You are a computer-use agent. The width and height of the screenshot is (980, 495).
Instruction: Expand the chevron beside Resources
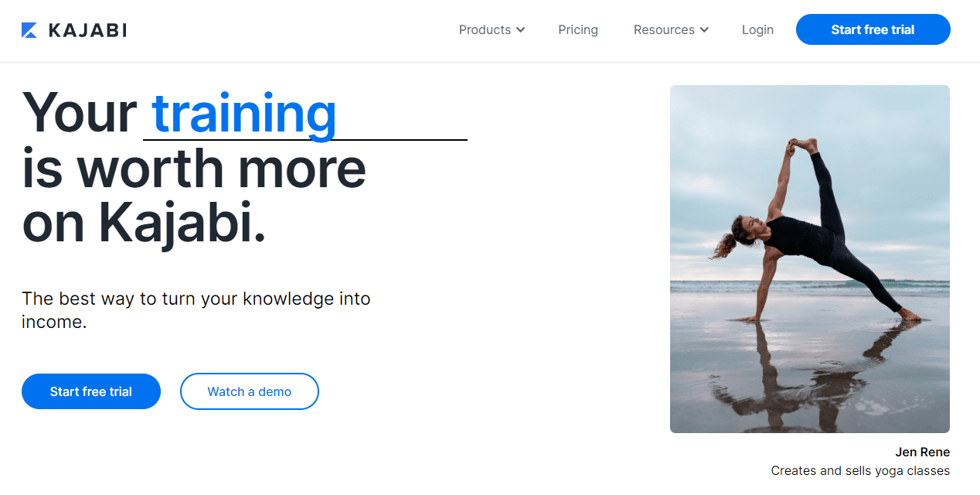pyautogui.click(x=704, y=30)
